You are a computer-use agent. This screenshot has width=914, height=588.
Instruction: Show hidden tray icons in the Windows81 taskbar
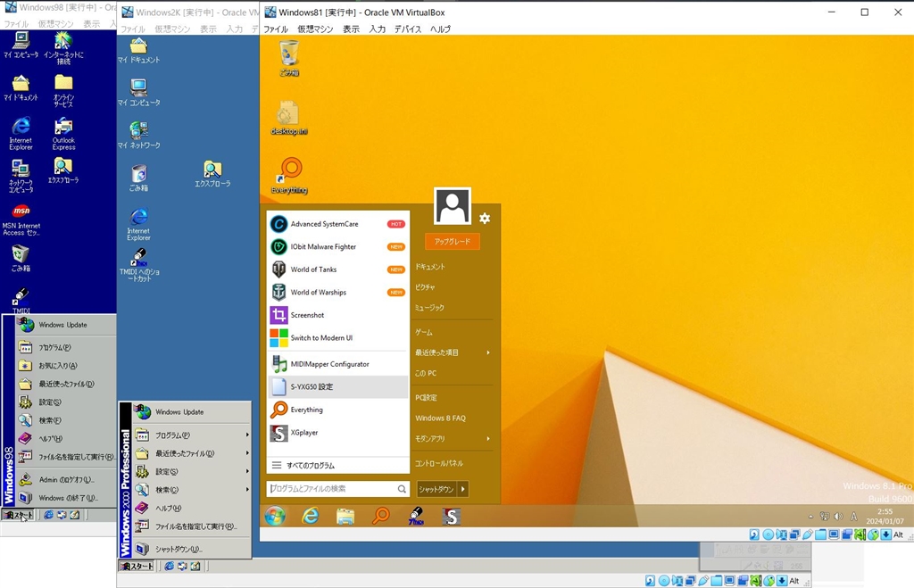[x=810, y=517]
